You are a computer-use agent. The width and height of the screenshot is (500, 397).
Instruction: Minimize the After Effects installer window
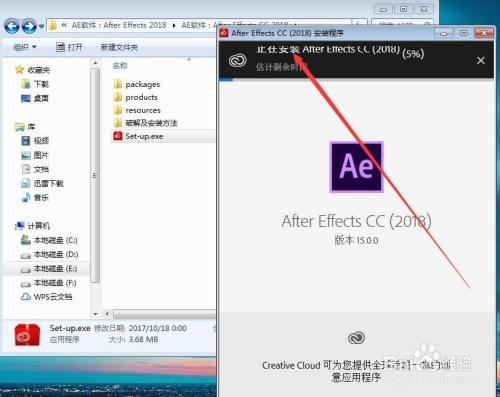[x=443, y=33]
